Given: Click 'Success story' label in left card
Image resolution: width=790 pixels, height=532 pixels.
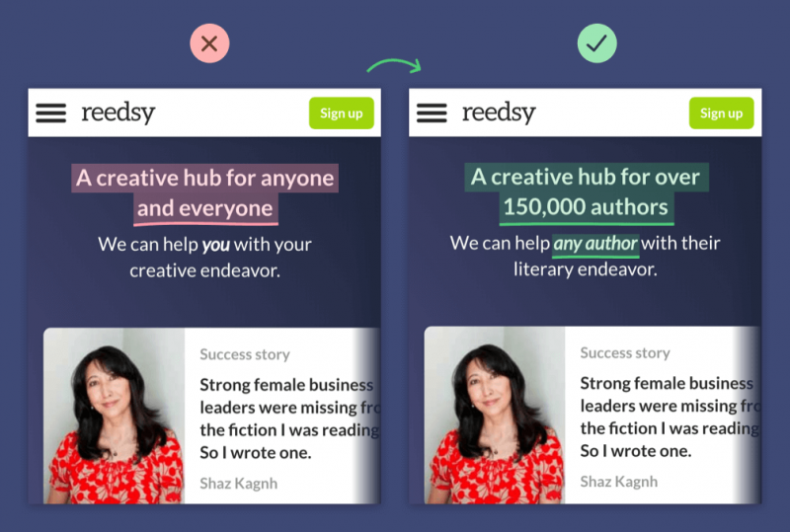Looking at the screenshot, I should 245,354.
